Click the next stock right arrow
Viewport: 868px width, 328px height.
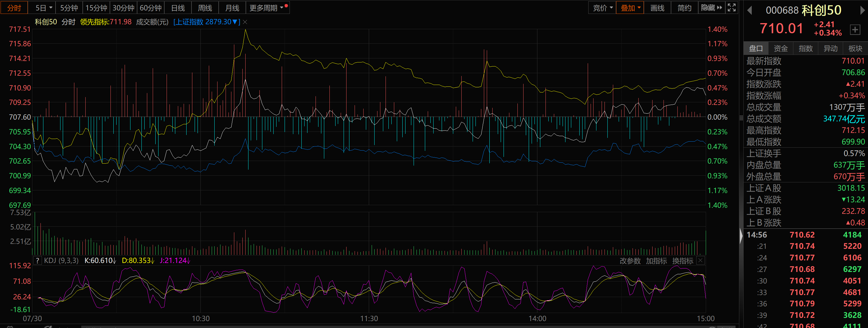pyautogui.click(x=862, y=10)
